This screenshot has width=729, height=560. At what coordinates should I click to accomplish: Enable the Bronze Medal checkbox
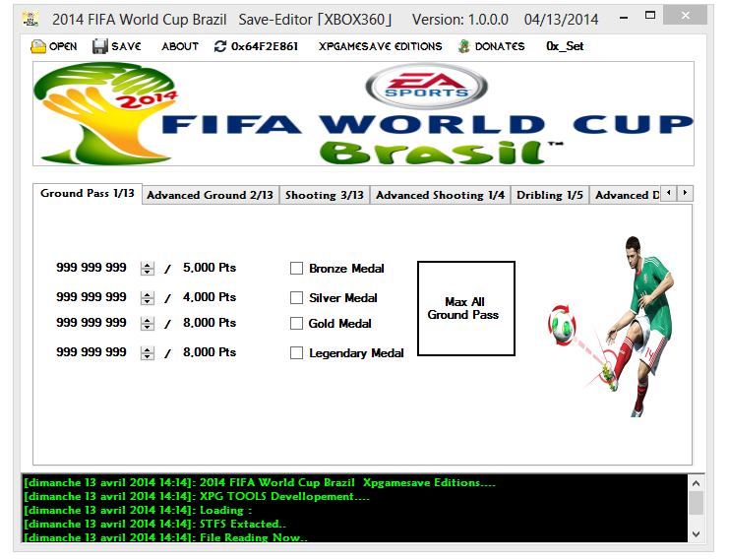[x=296, y=268]
